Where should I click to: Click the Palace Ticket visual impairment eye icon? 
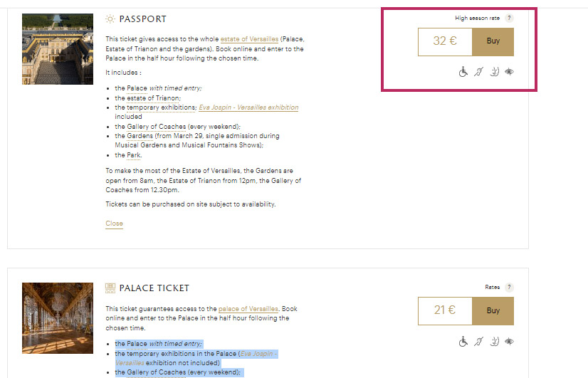click(509, 341)
